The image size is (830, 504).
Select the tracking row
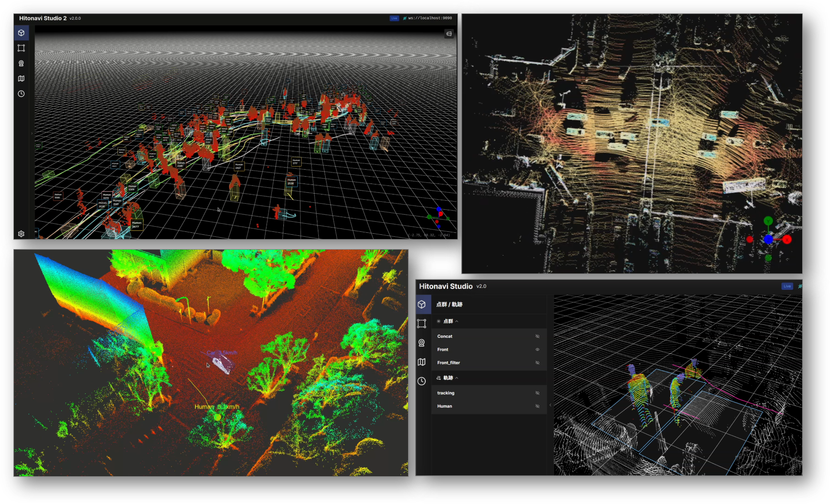(489, 393)
